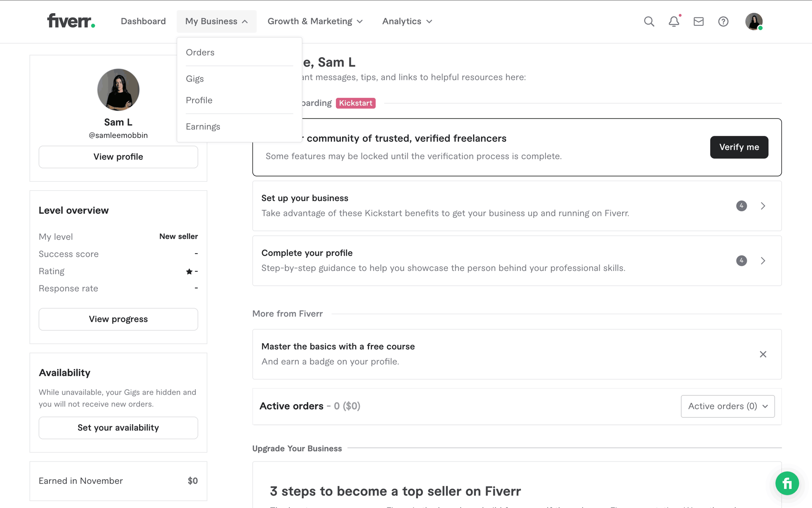Expand Set up your business chevron
Image resolution: width=812 pixels, height=508 pixels.
(763, 206)
